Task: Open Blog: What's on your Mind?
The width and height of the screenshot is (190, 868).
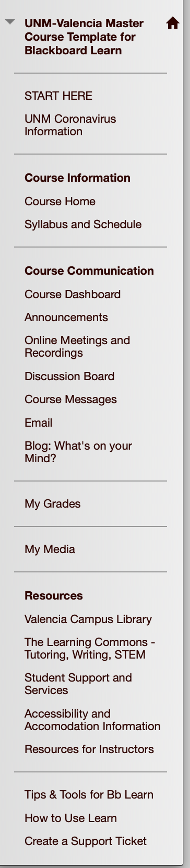Action: [78, 452]
